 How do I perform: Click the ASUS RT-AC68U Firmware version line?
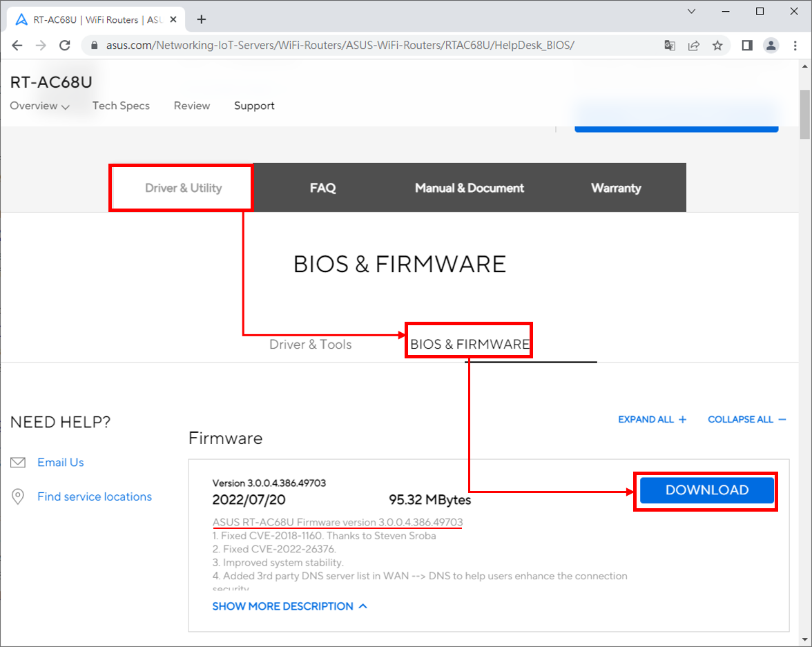click(338, 522)
